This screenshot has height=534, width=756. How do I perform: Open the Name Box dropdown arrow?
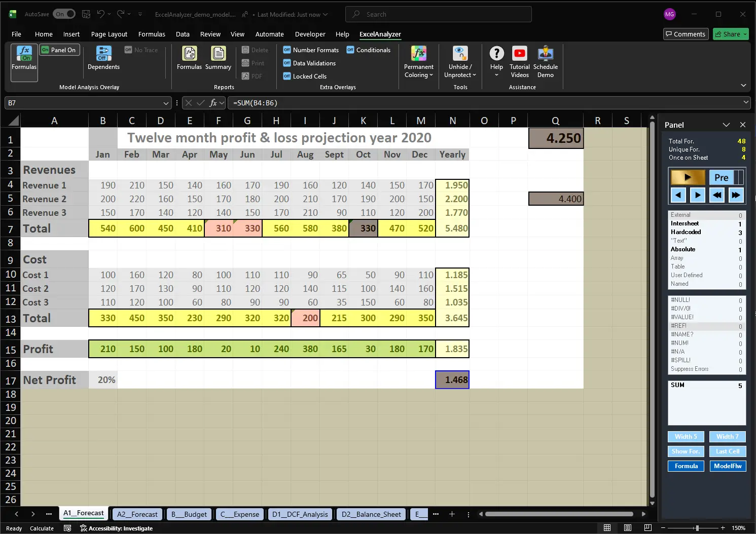(x=166, y=103)
